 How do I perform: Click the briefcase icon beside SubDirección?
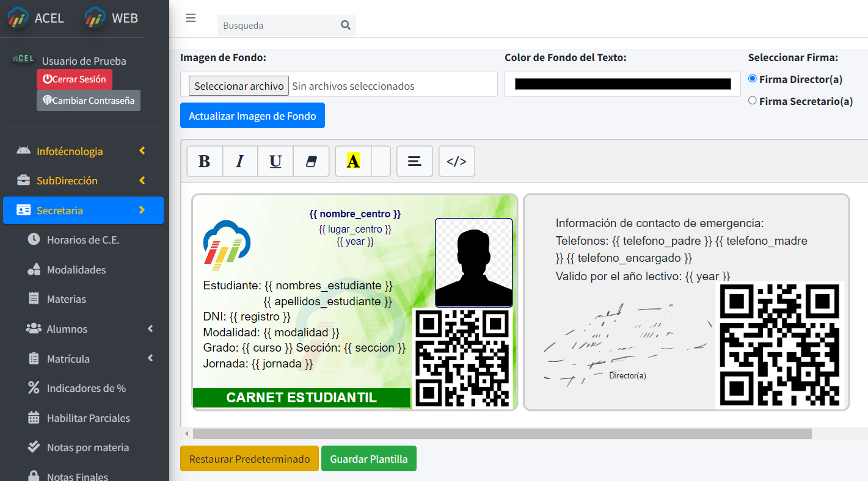pos(23,180)
